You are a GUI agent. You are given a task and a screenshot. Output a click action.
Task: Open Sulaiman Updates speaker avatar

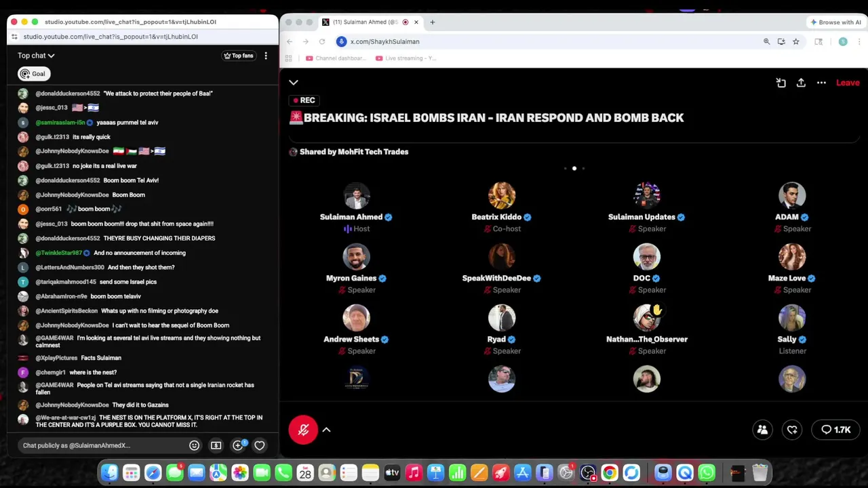(x=646, y=196)
